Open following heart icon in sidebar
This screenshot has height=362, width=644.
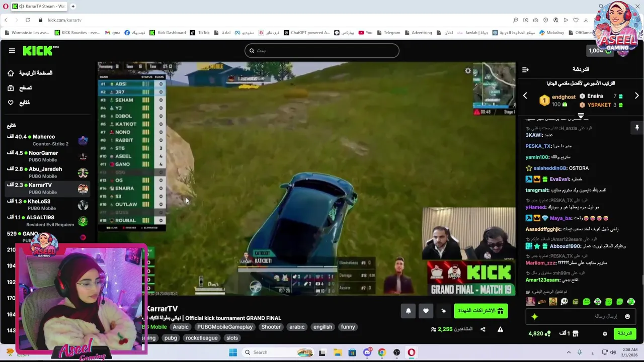[11, 103]
